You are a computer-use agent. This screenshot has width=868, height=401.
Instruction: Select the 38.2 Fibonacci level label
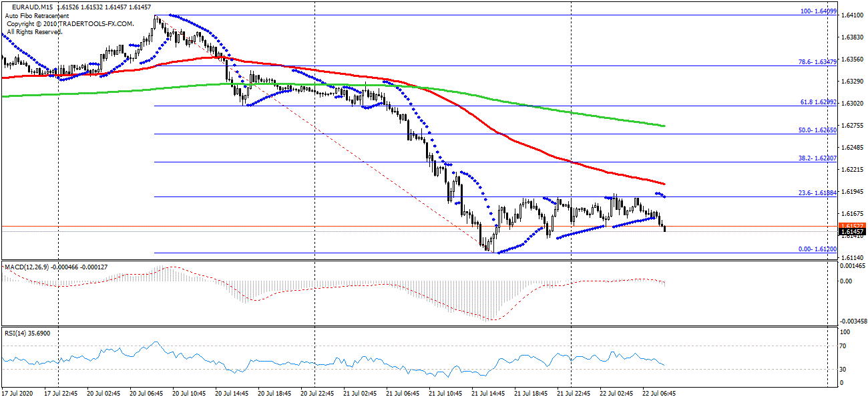coord(818,158)
